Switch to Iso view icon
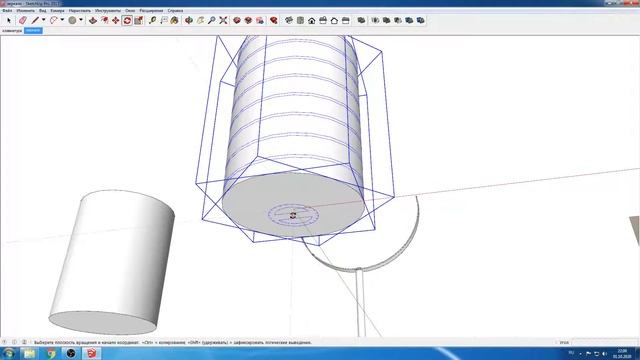 [x=289, y=20]
